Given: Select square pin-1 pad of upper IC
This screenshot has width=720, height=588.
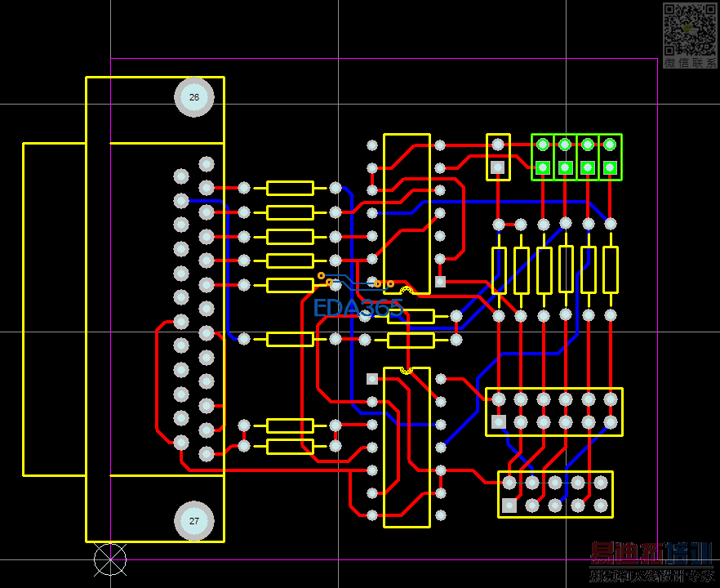Looking at the screenshot, I should pos(440,282).
